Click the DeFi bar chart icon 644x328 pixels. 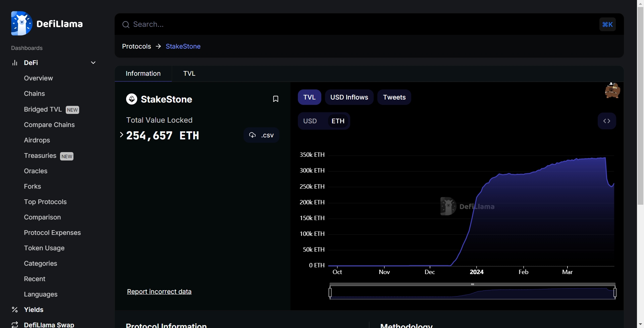click(x=15, y=63)
